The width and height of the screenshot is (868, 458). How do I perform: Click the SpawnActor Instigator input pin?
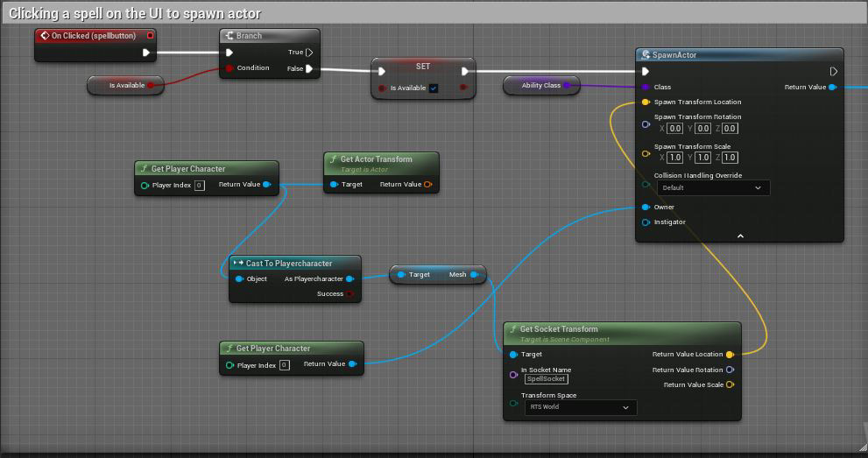[646, 222]
